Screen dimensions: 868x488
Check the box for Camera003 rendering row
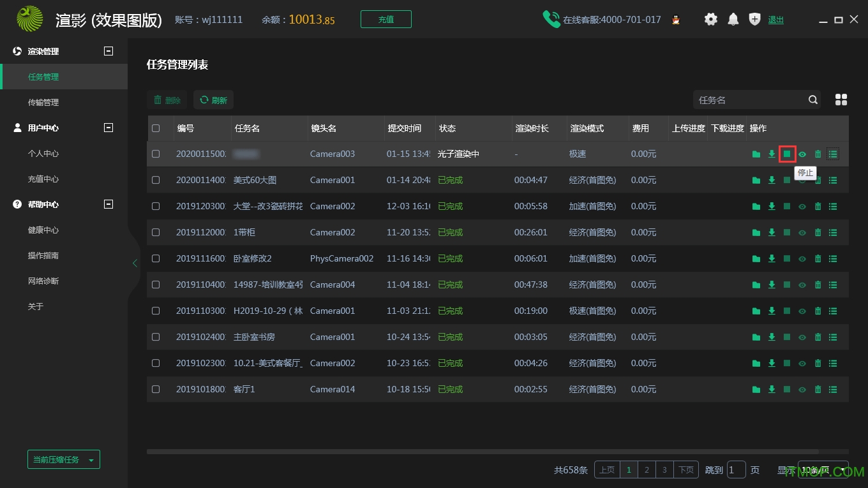[x=156, y=154]
